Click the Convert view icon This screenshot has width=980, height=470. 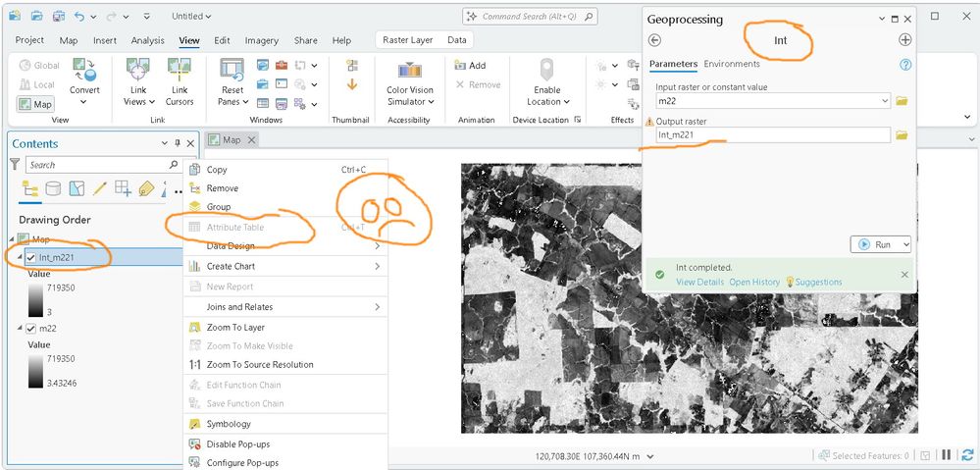click(84, 70)
